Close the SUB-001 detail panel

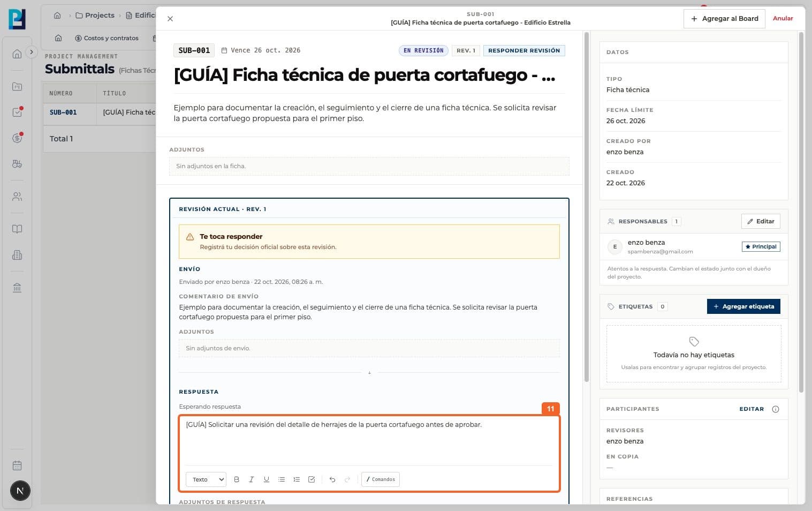click(x=170, y=19)
